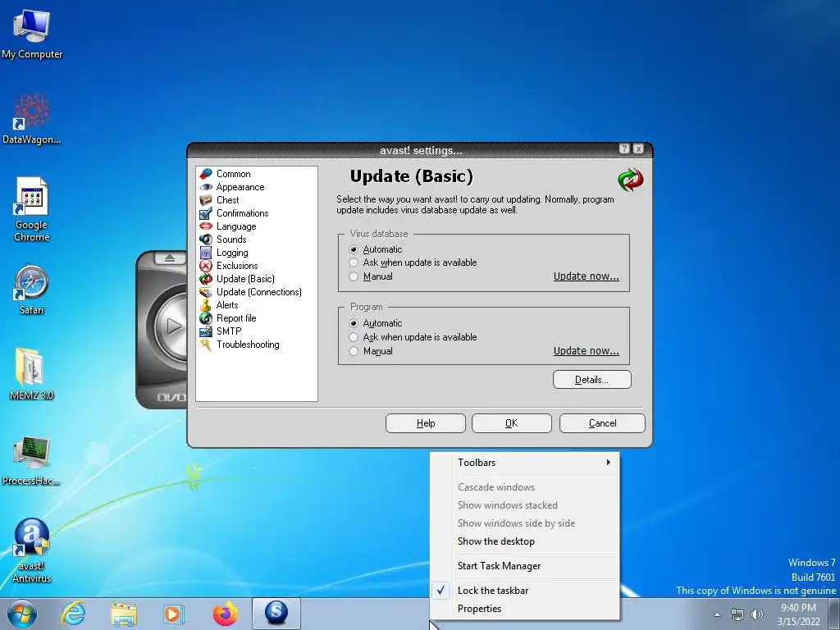Click the red-green update arrows logo
Viewport: 840px width, 630px height.
tap(631, 180)
